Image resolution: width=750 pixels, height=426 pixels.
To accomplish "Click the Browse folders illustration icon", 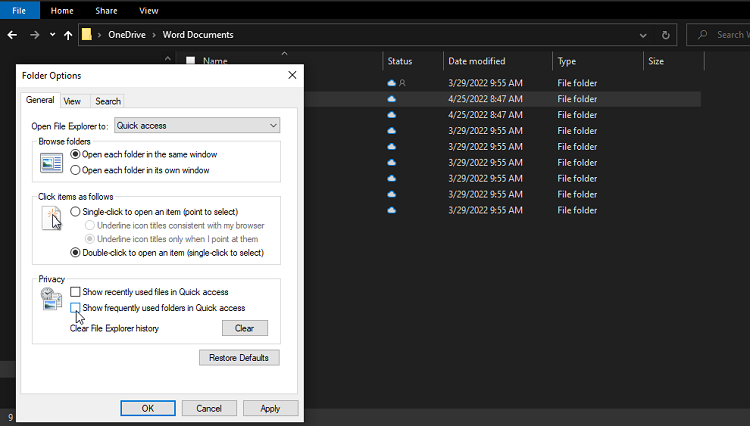I will (x=52, y=163).
